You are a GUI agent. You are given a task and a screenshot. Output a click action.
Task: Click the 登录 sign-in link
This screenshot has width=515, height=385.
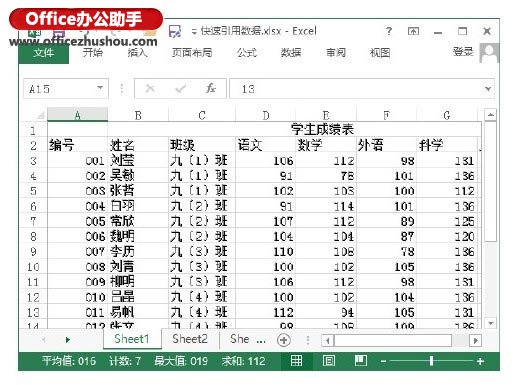(463, 52)
